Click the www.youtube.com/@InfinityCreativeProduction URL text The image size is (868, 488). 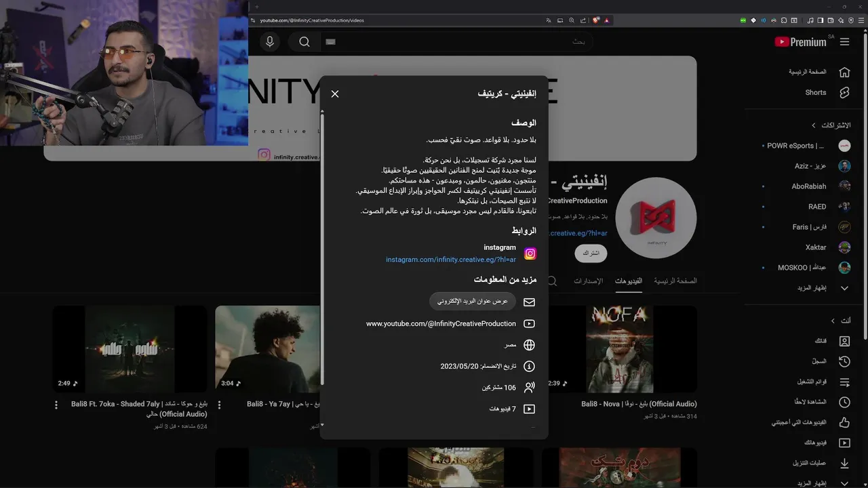[x=441, y=324]
